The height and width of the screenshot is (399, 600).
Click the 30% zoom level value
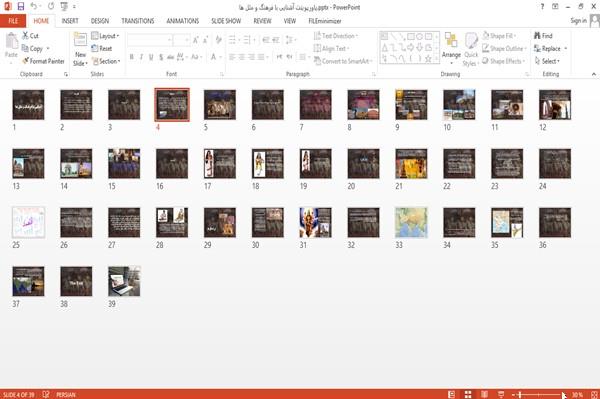[x=577, y=394]
